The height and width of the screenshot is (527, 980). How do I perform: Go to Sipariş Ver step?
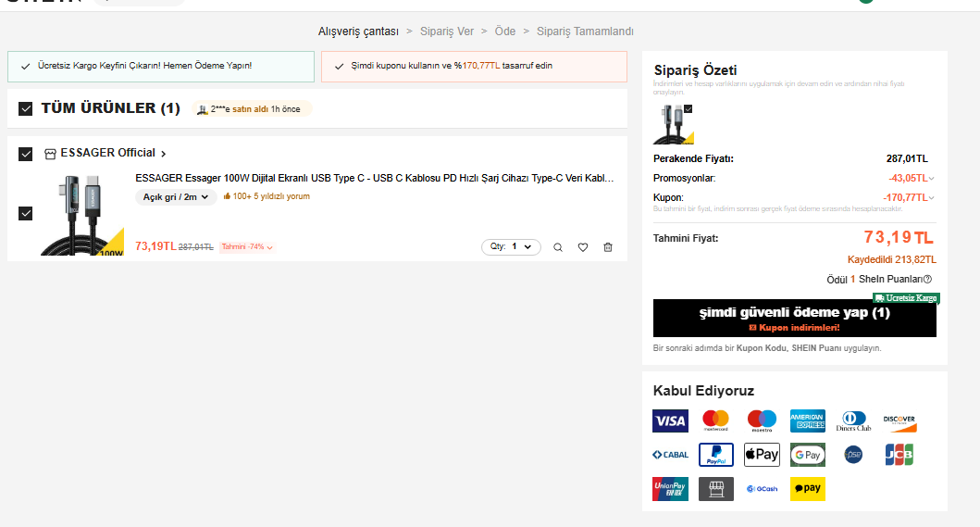pyautogui.click(x=447, y=31)
